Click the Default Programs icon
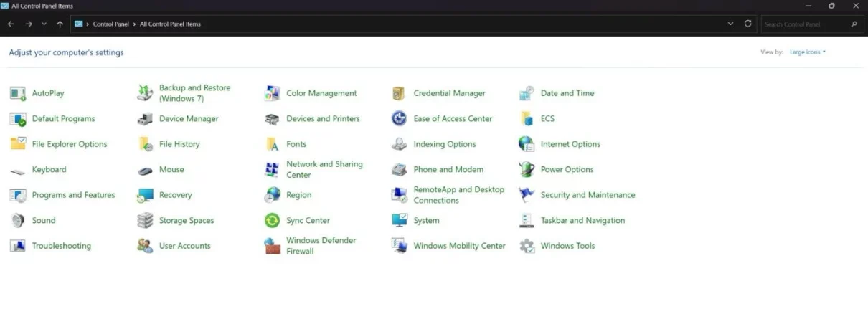Screen dimensions: 868x314 coord(18,119)
